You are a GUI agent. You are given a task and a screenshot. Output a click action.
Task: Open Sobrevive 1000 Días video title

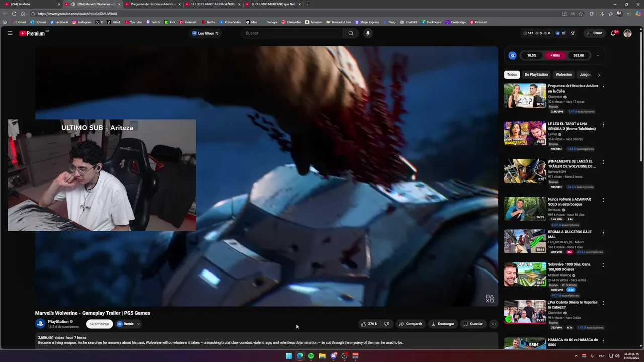point(569,267)
